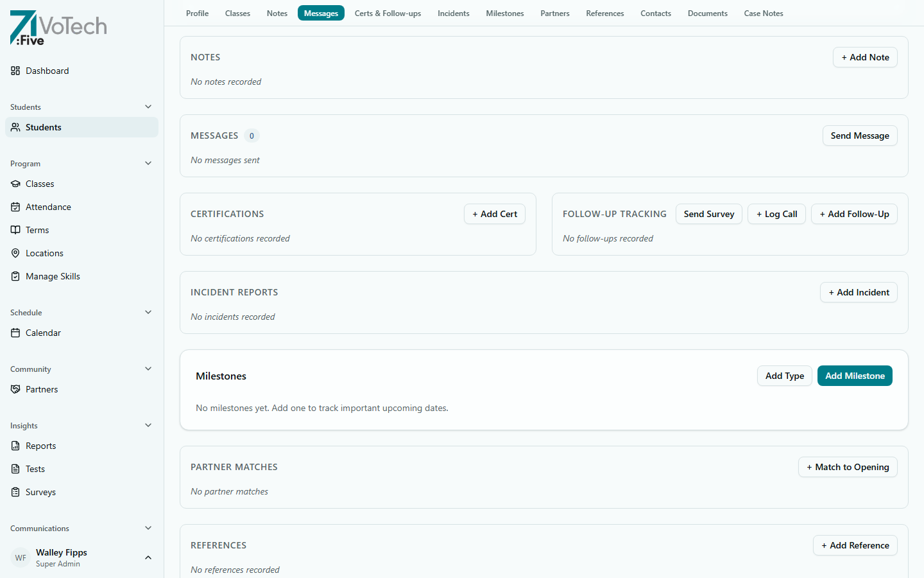Click the Tests icon under Insights
The height and width of the screenshot is (578, 924).
tap(15, 469)
